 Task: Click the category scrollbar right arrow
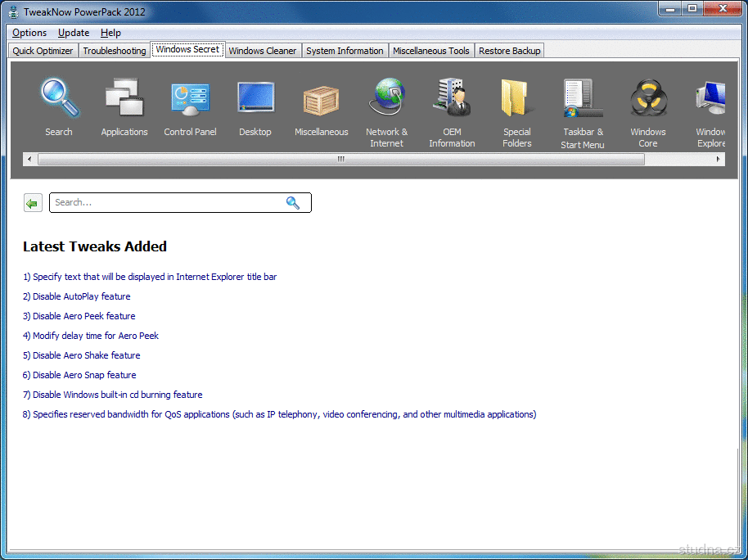[x=718, y=159]
